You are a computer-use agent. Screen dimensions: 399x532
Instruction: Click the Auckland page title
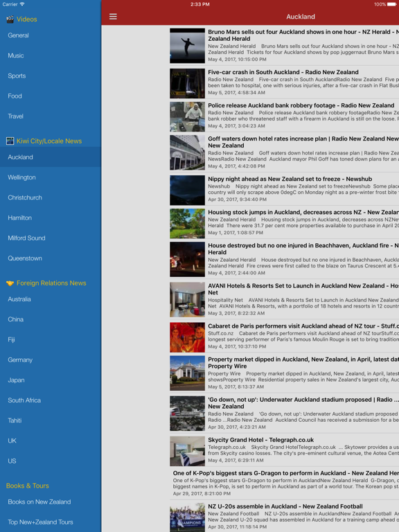[301, 17]
